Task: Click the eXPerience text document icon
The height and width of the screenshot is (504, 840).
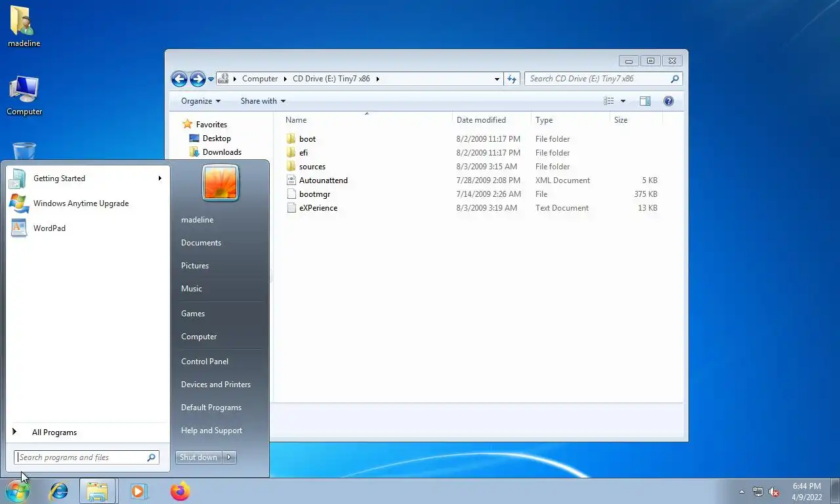Action: (291, 208)
